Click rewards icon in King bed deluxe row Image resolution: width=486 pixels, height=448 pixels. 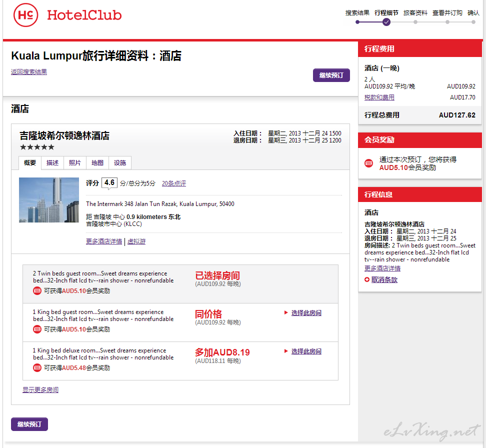coord(37,367)
